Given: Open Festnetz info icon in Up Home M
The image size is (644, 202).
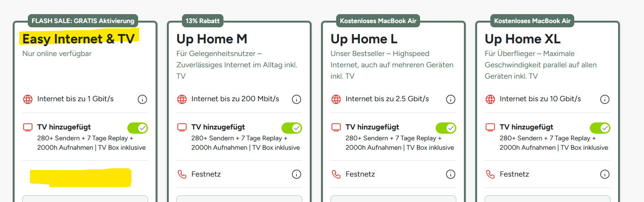Looking at the screenshot, I should (297, 174).
